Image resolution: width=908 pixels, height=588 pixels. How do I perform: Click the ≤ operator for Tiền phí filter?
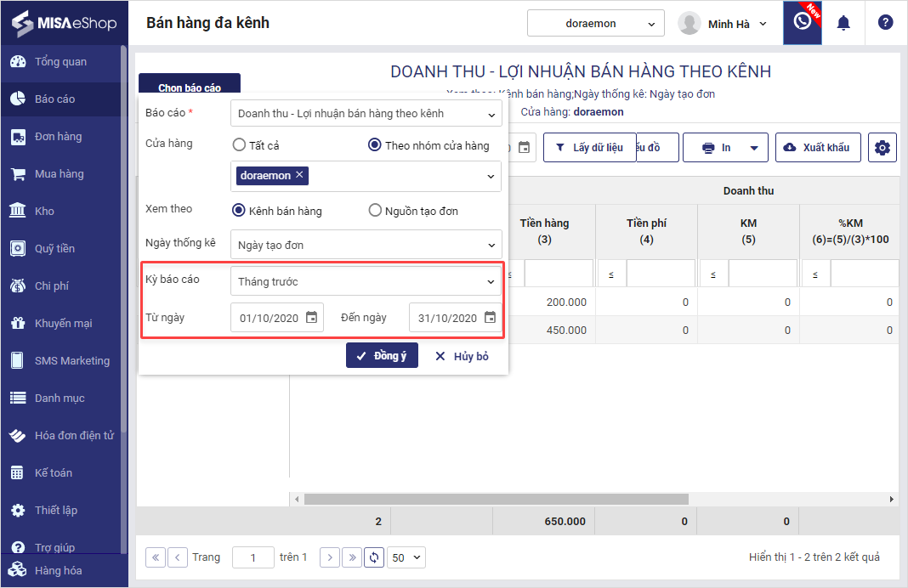click(611, 275)
